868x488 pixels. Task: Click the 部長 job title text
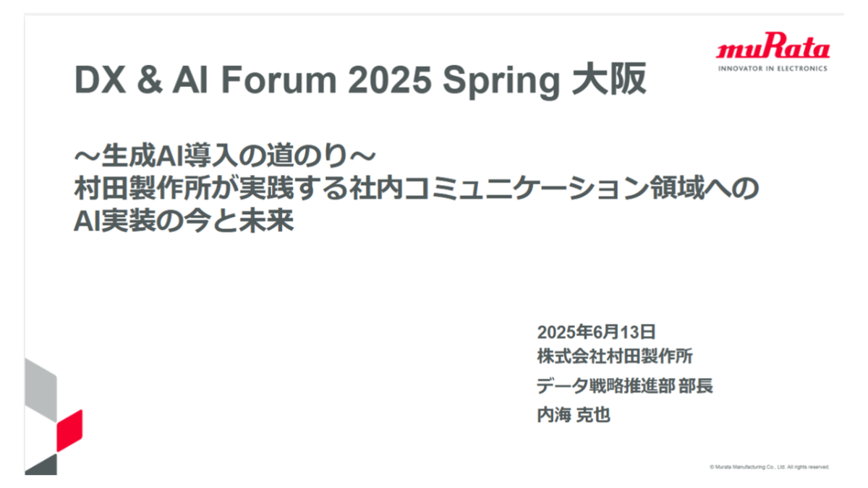pyautogui.click(x=695, y=386)
